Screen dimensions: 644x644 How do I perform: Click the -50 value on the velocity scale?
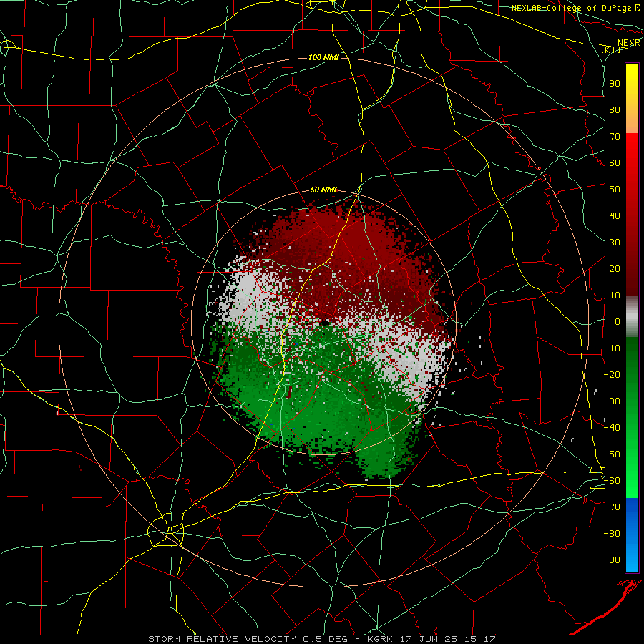coord(612,454)
